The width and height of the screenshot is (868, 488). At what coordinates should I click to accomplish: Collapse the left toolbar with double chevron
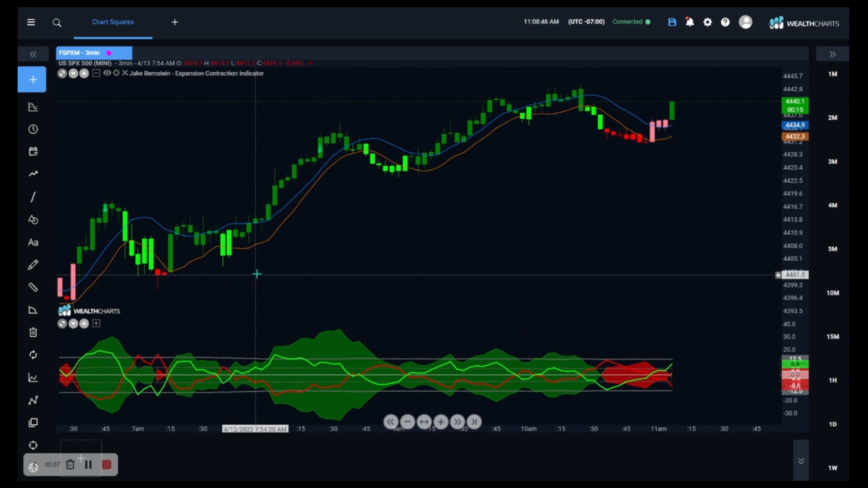click(33, 54)
